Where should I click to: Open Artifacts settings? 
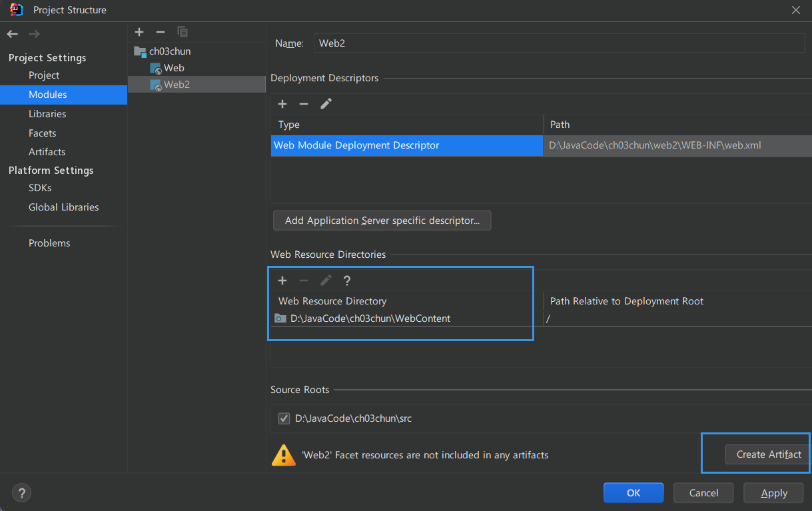pos(47,152)
